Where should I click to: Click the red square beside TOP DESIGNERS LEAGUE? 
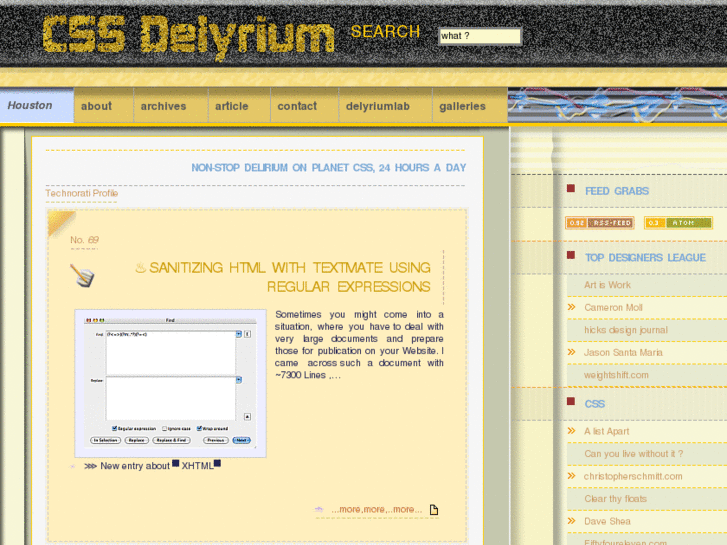coord(571,255)
